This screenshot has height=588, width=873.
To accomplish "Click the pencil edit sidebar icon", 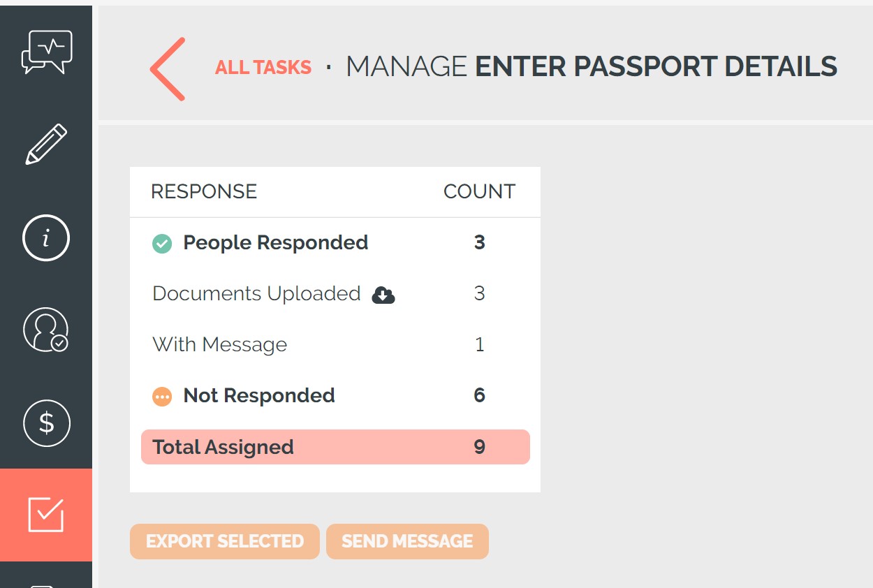I will coord(46,145).
